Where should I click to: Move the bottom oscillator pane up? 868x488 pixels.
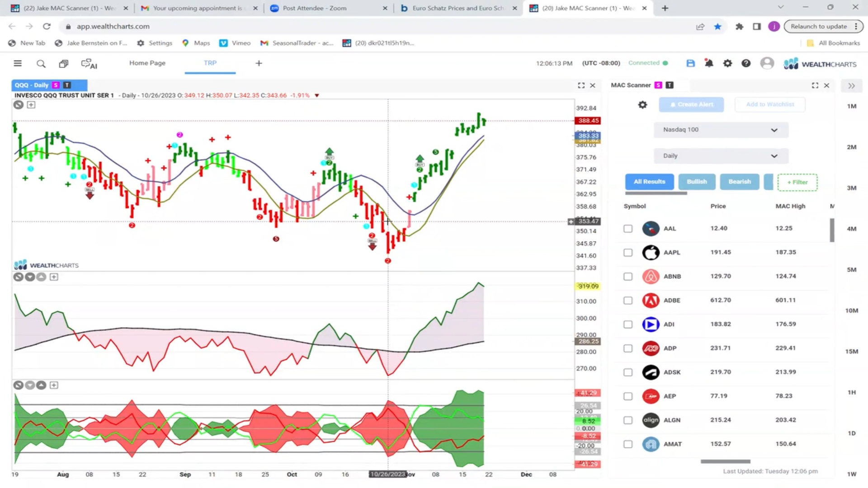[41, 385]
